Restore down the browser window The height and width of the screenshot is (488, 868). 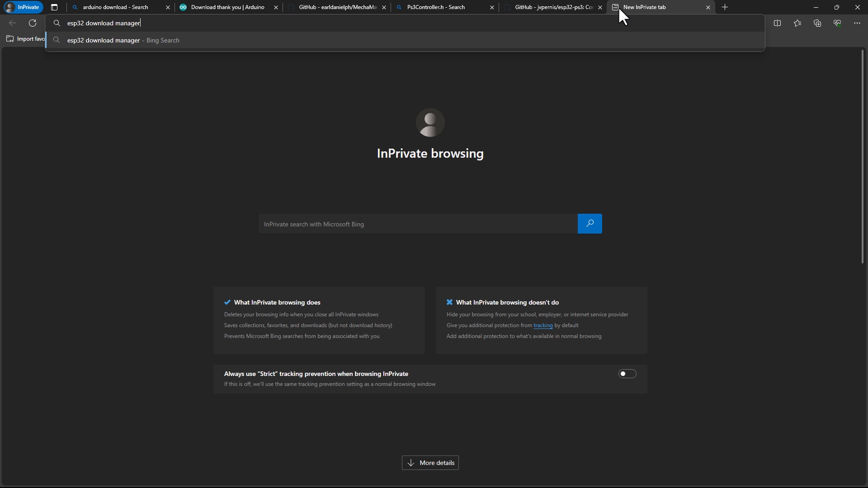(x=836, y=7)
